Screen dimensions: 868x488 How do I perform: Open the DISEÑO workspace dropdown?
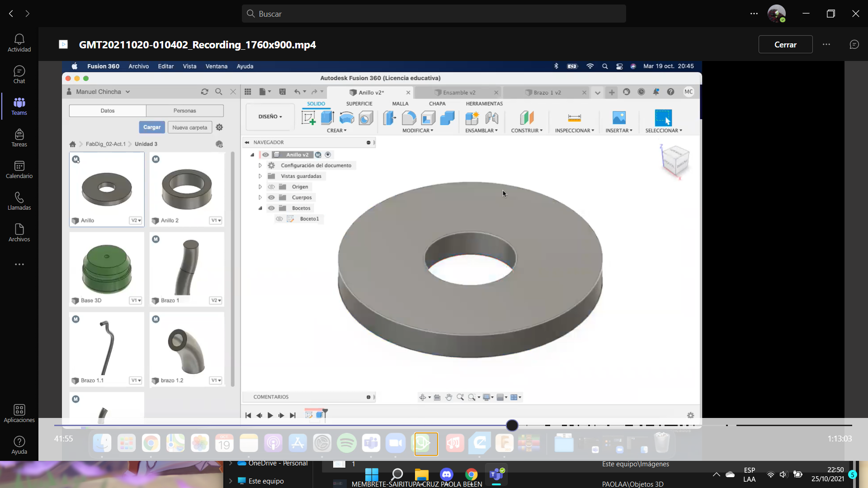point(270,117)
